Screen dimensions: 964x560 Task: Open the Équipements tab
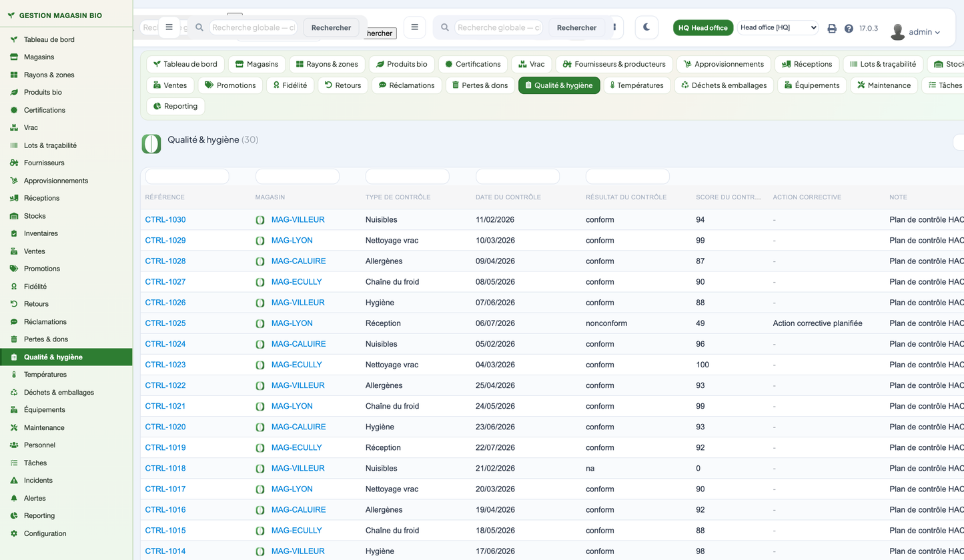click(811, 85)
